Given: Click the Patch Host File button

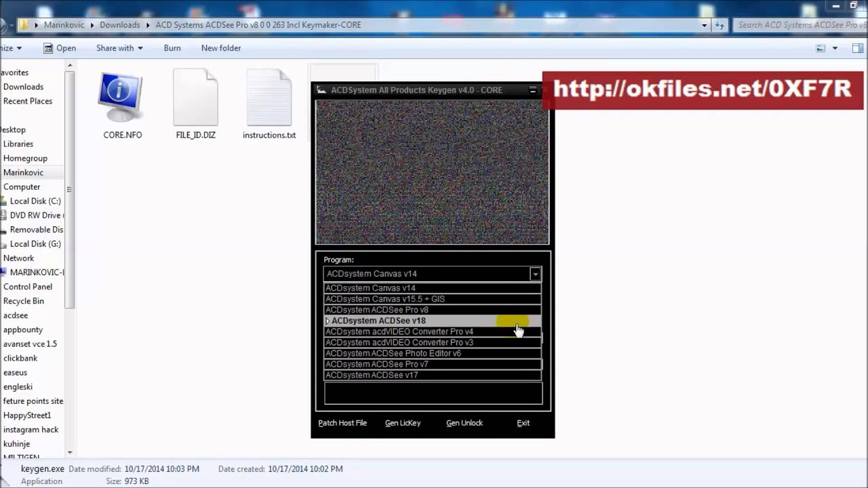Looking at the screenshot, I should (342, 423).
